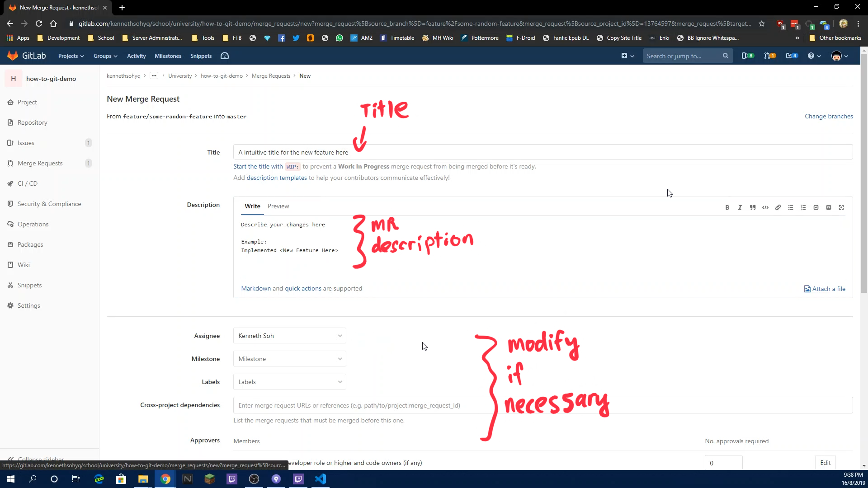Click the Unordered list icon
Image resolution: width=868 pixels, height=488 pixels.
791,207
